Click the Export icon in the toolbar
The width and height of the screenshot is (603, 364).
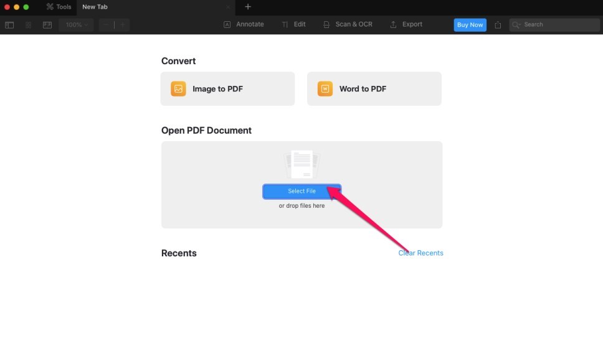pos(393,24)
